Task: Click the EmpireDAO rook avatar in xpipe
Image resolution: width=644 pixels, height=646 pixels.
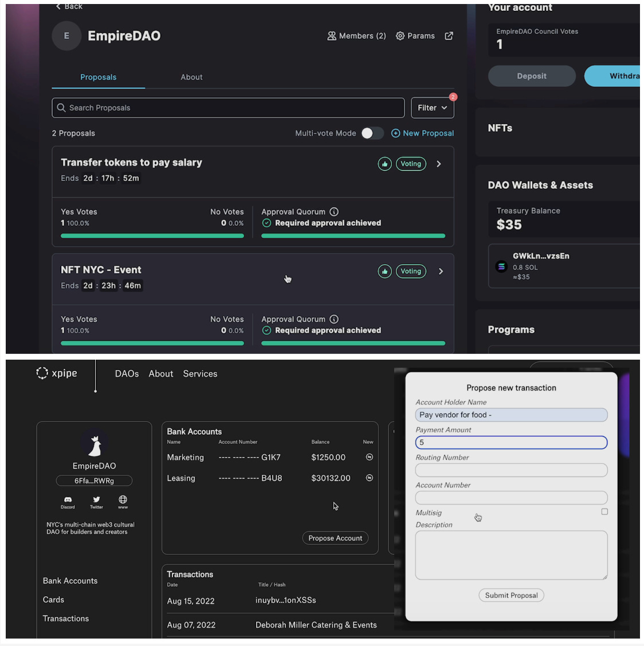Action: click(95, 444)
